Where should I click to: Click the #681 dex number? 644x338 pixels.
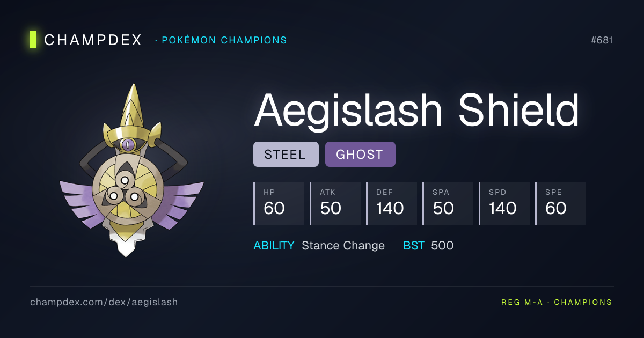(x=601, y=40)
